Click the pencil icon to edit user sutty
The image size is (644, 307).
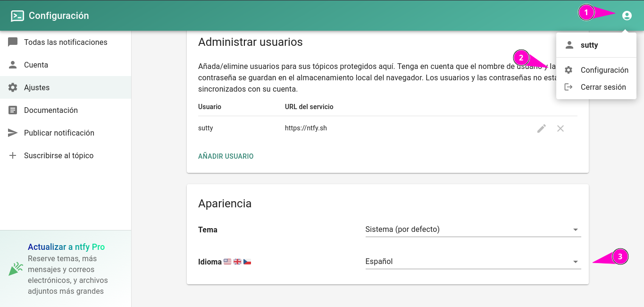point(542,128)
